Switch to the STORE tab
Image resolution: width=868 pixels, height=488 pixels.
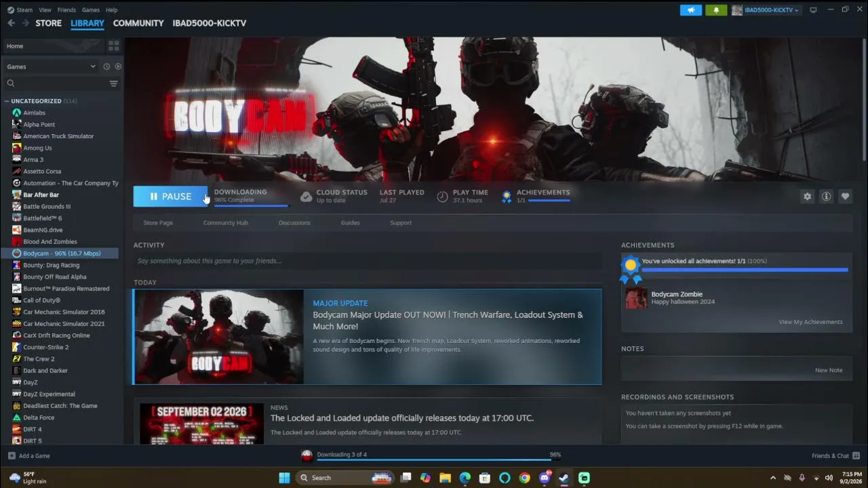click(x=48, y=23)
